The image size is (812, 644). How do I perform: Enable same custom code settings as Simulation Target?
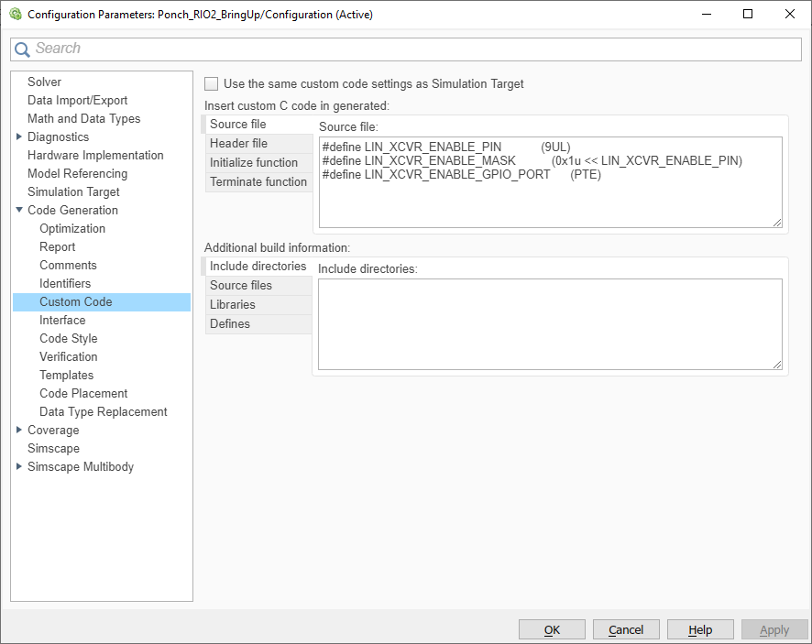pyautogui.click(x=211, y=83)
